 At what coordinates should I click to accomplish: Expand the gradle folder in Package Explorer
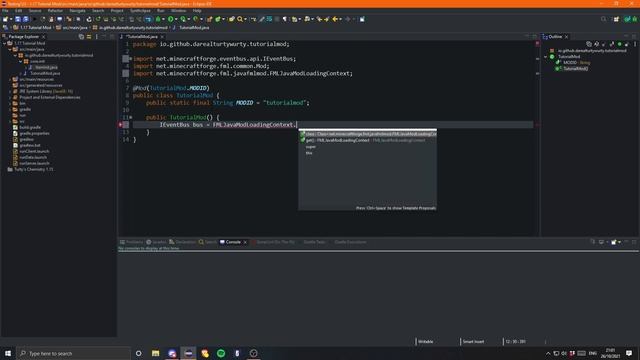tap(10, 109)
